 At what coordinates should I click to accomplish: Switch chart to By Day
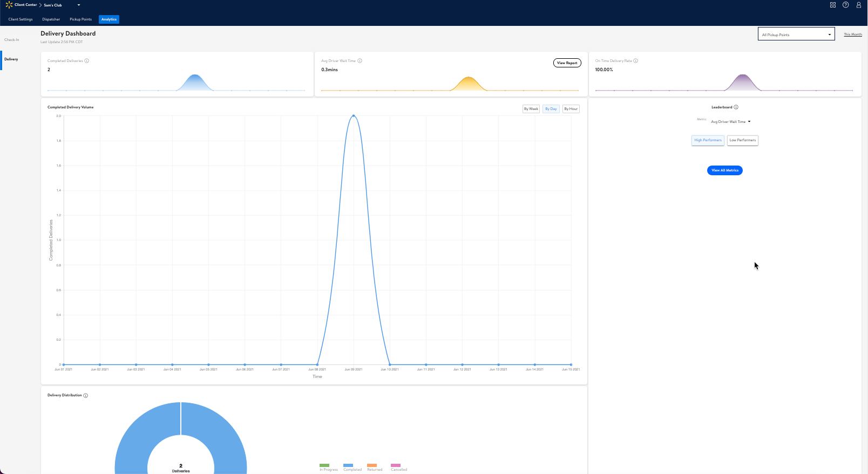(551, 109)
